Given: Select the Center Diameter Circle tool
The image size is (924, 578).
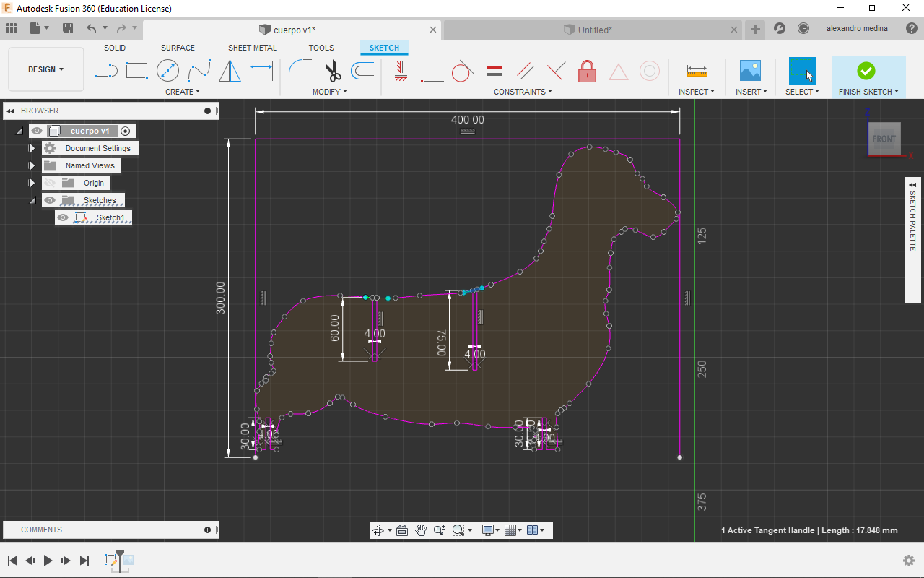Looking at the screenshot, I should tap(167, 71).
